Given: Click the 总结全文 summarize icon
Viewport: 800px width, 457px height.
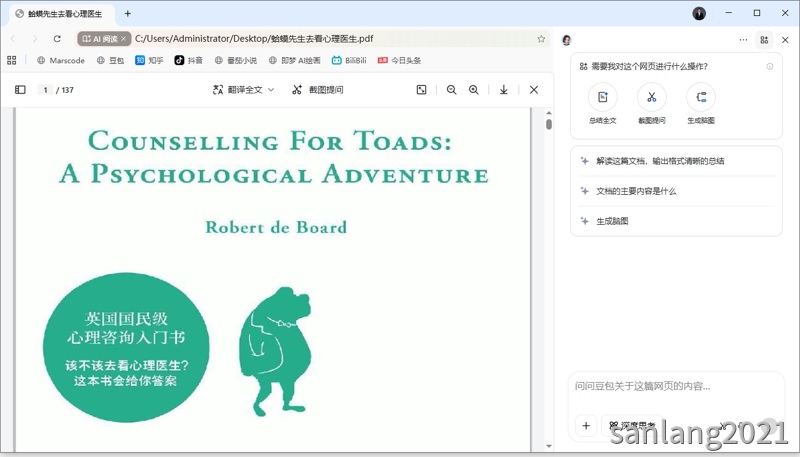Looking at the screenshot, I should pos(603,97).
